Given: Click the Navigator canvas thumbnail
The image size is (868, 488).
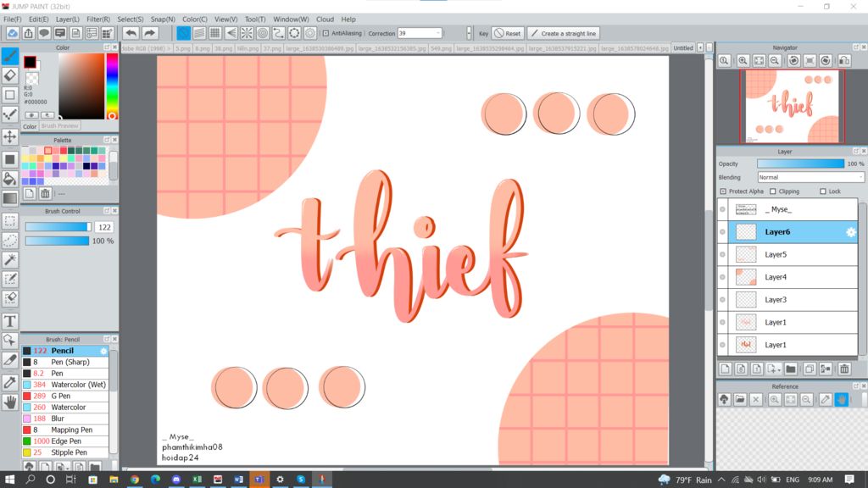Looking at the screenshot, I should (x=793, y=107).
